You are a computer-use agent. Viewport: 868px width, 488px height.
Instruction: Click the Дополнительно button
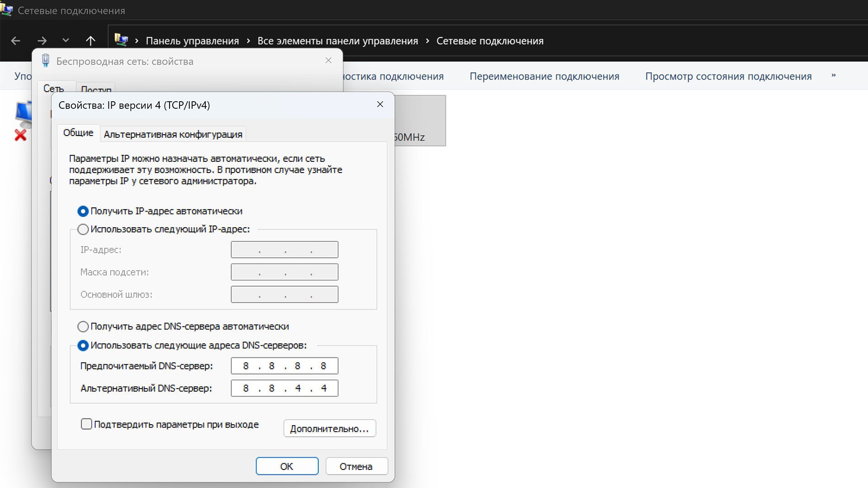(x=330, y=429)
